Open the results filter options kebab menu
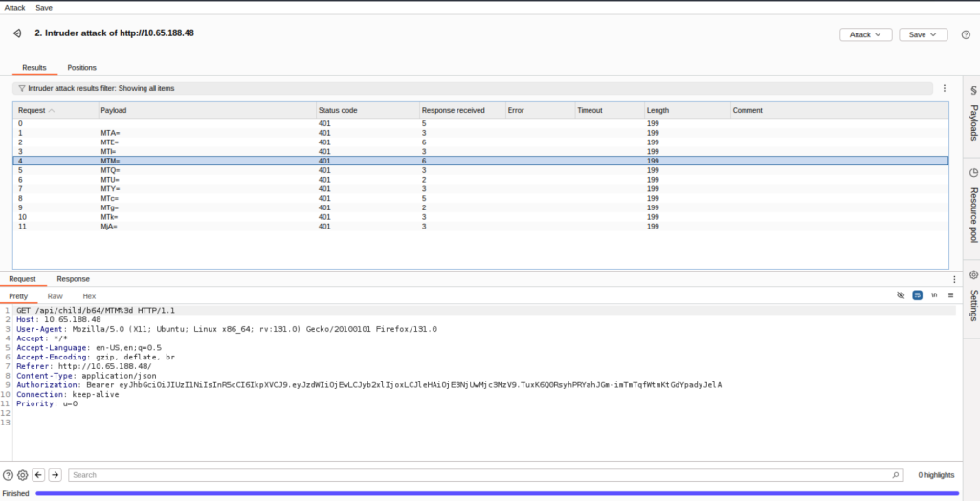 pos(945,88)
